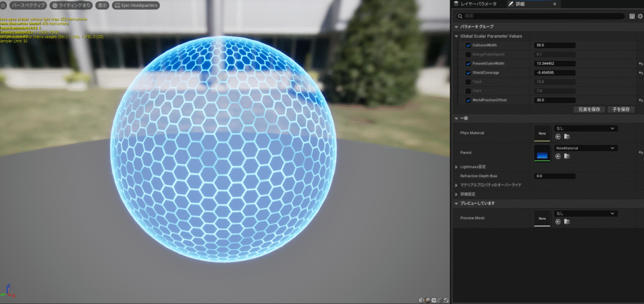Viewport: 644px width, 304px height.
Task: Reset the Parent material to default
Action: coord(640,153)
